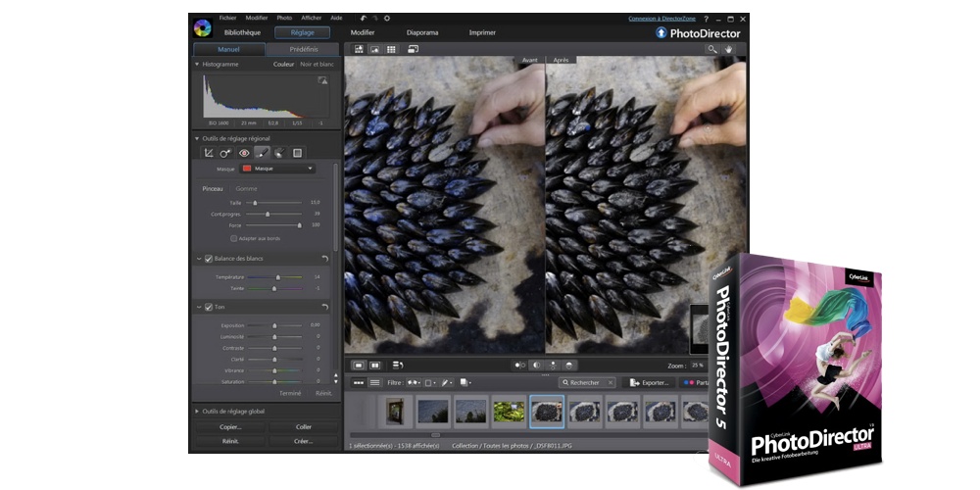
Task: Select the adjustment brush tool
Action: coord(262,153)
